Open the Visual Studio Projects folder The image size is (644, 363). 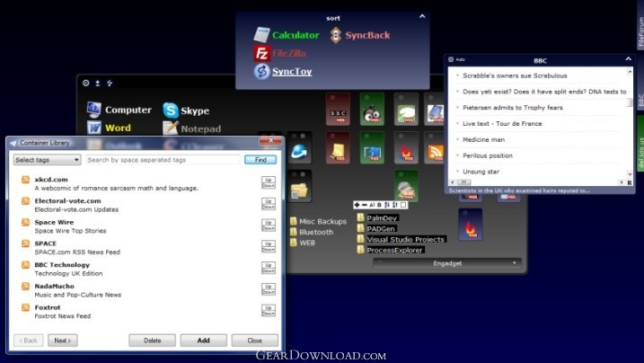(401, 239)
